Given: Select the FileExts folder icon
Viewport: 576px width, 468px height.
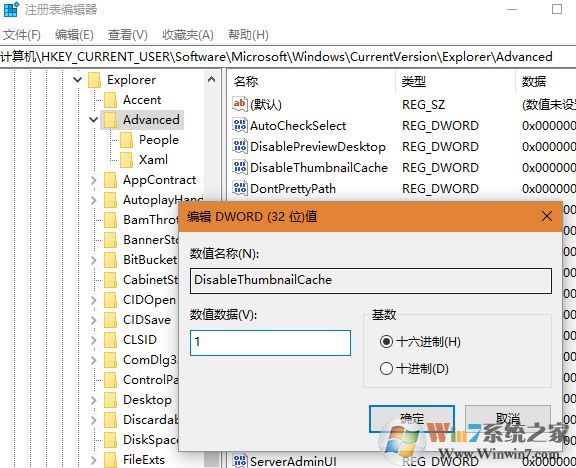Looking at the screenshot, I should pos(110,460).
